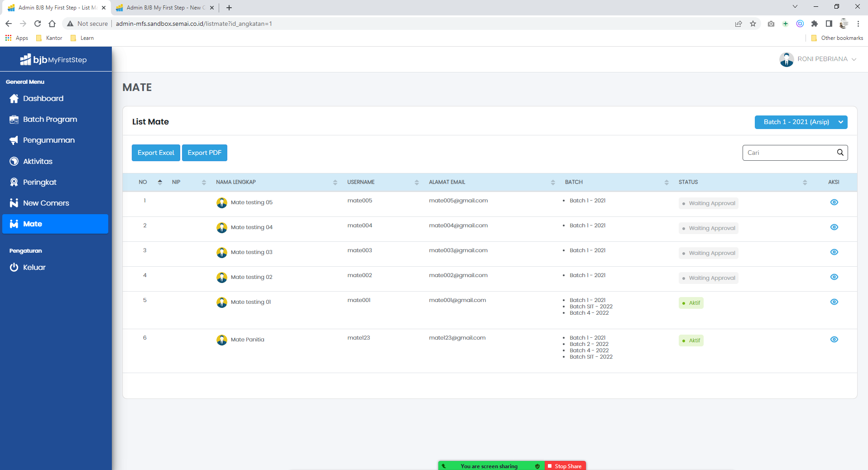
Task: Open Batch Program in the sidebar
Action: coord(50,120)
